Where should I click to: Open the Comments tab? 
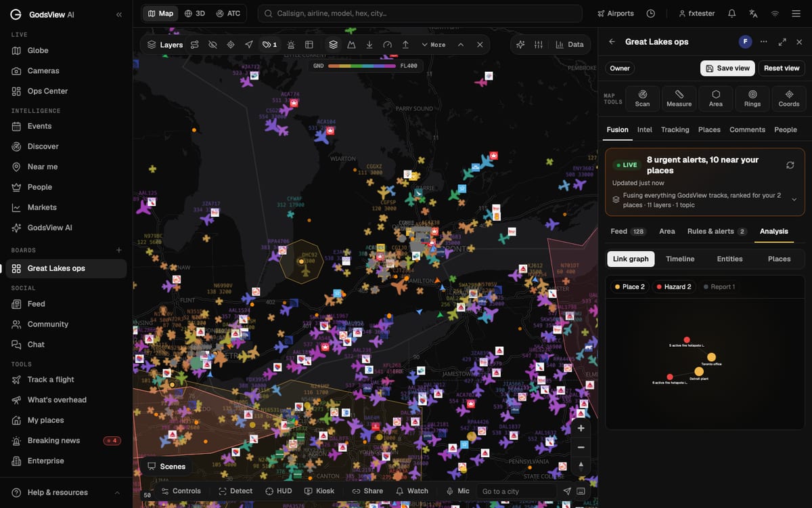tap(747, 129)
